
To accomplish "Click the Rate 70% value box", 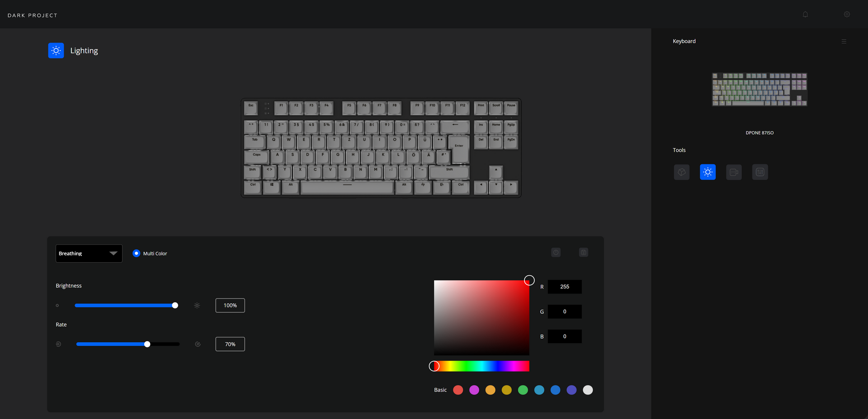I will (x=230, y=344).
